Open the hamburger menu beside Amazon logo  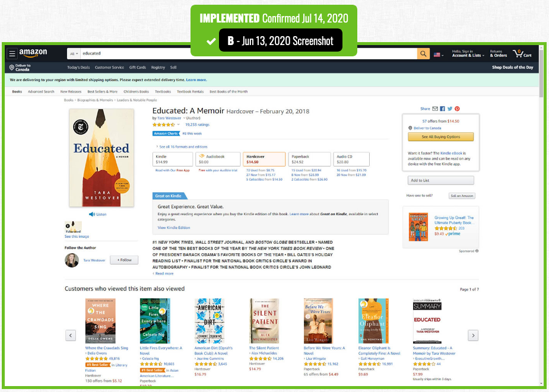pyautogui.click(x=12, y=53)
